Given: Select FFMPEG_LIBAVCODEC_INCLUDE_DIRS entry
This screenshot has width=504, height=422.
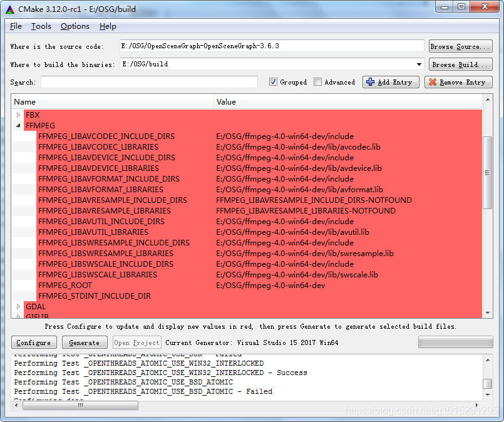Looking at the screenshot, I should tap(106, 136).
